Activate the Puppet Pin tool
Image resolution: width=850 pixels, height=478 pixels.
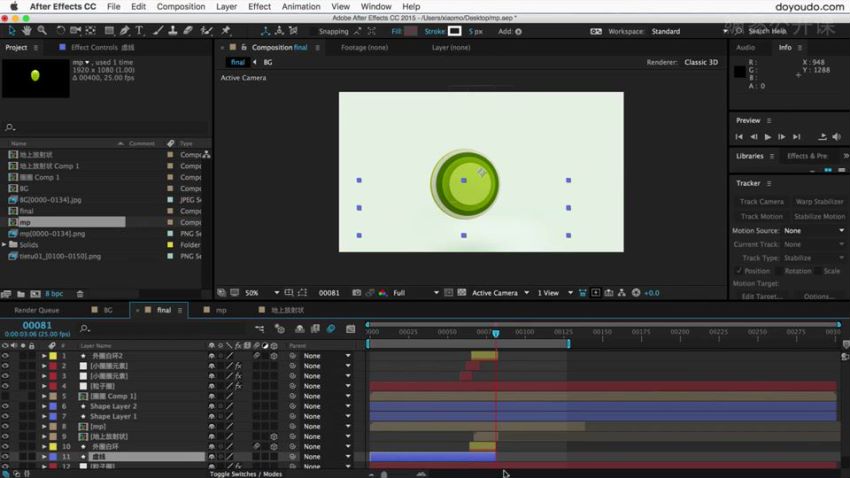(226, 31)
